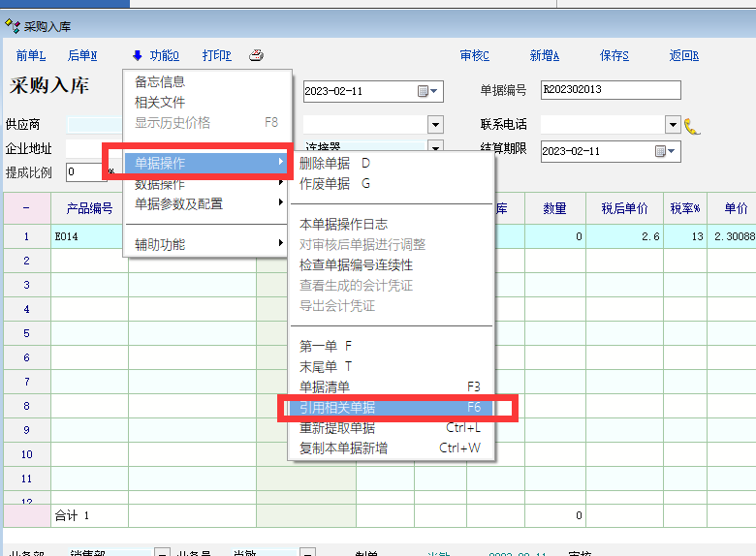Expand the 联系电话 dropdown
This screenshot has height=556, width=756.
(x=673, y=125)
